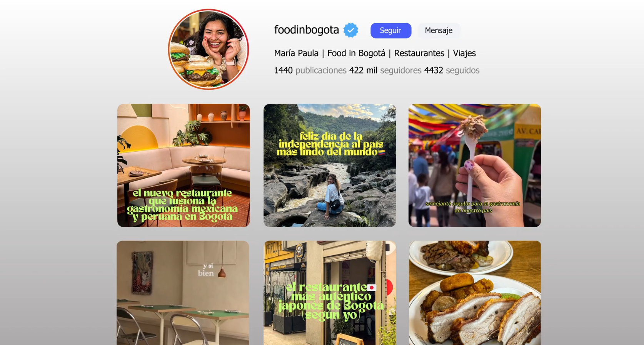Screen dimensions: 644x345
Task: Open the auténtico japonés restaurant post
Action: pos(330,293)
